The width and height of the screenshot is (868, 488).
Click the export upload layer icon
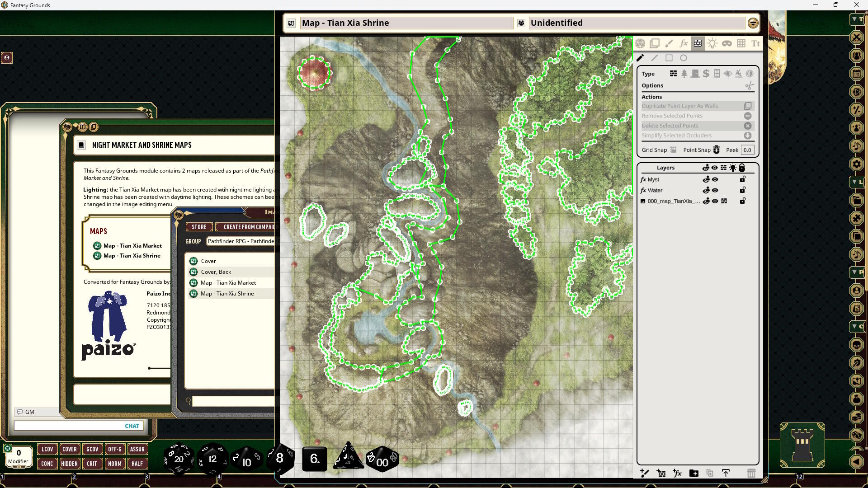click(x=726, y=473)
